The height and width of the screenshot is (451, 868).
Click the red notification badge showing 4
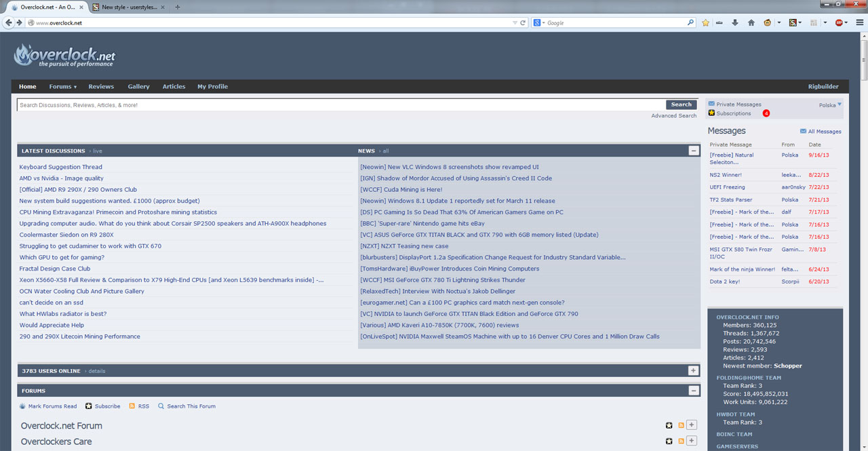point(766,113)
